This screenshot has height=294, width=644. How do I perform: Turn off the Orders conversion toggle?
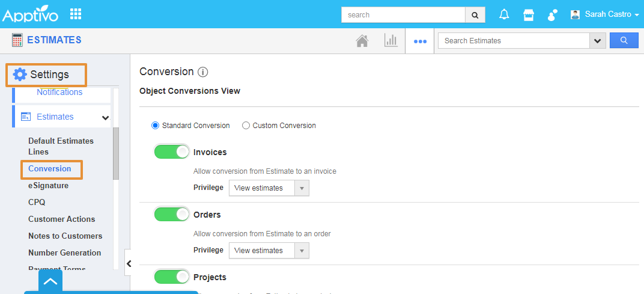pos(172,214)
